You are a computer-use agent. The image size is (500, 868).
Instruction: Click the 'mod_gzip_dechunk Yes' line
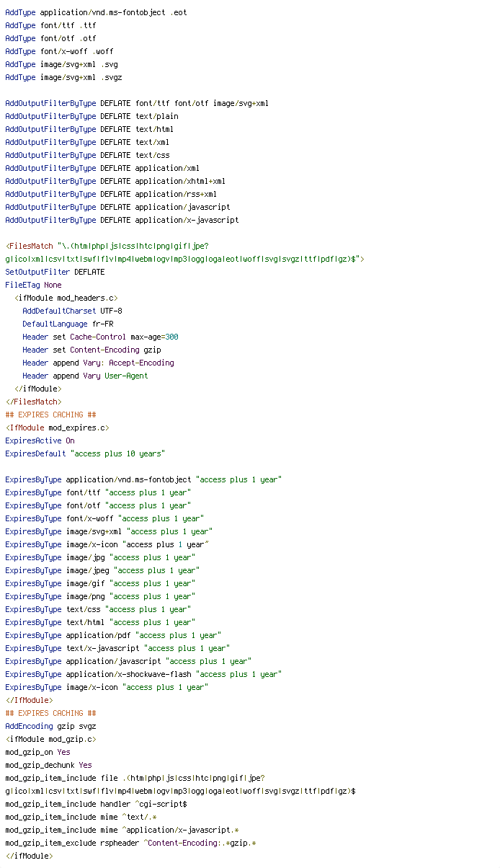pyautogui.click(x=48, y=765)
